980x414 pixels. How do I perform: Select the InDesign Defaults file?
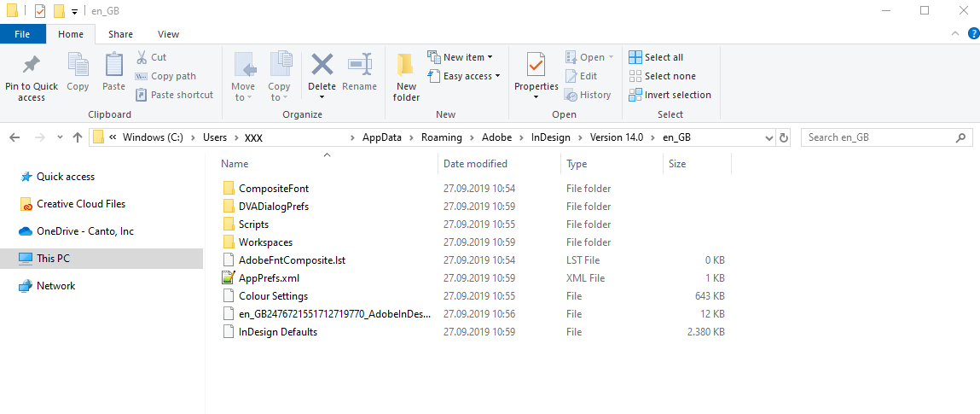(278, 332)
